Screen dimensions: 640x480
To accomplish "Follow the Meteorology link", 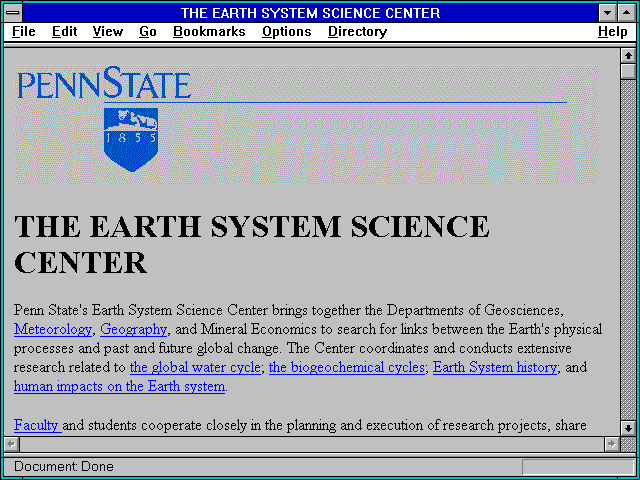I will pyautogui.click(x=53, y=329).
